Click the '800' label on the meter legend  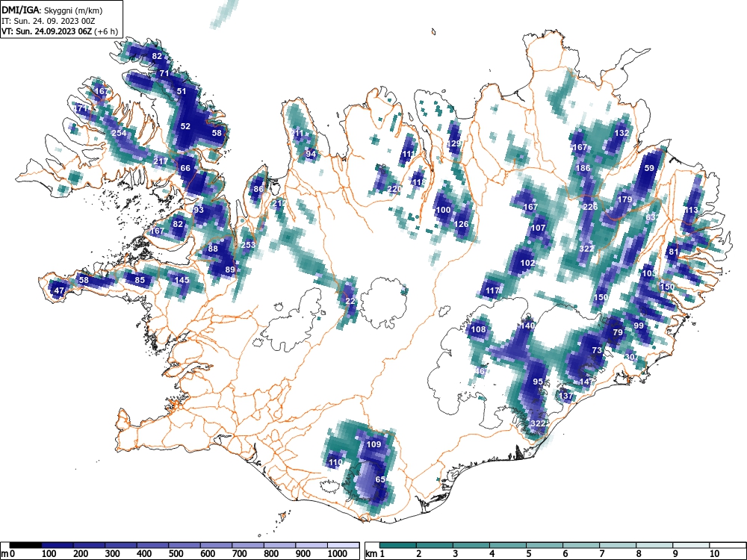(x=270, y=554)
